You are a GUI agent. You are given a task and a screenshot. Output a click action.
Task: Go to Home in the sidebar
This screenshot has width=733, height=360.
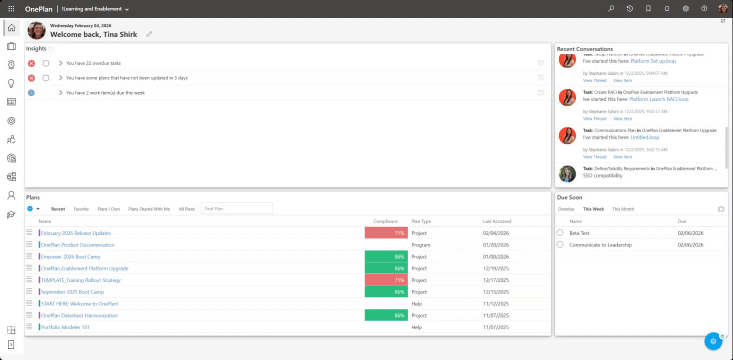pos(11,28)
